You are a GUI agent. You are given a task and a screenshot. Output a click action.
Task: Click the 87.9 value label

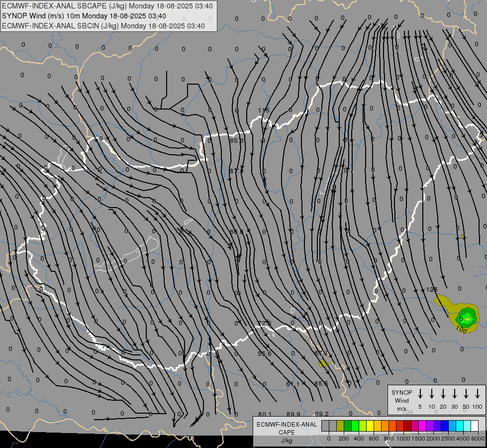point(236,171)
